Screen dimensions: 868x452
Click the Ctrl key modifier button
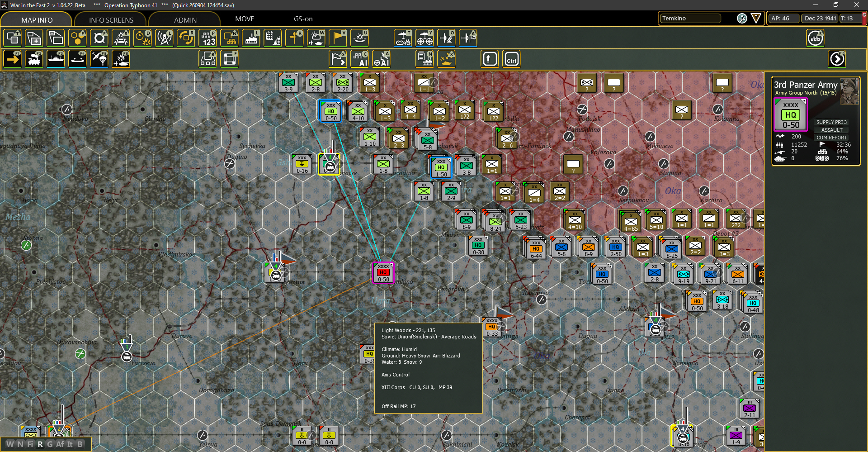512,59
